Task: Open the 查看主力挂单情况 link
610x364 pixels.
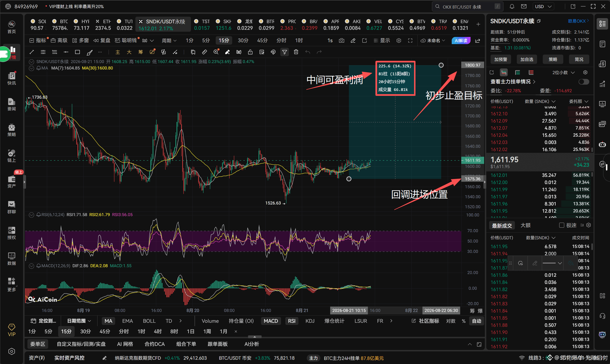Action: pos(513,82)
